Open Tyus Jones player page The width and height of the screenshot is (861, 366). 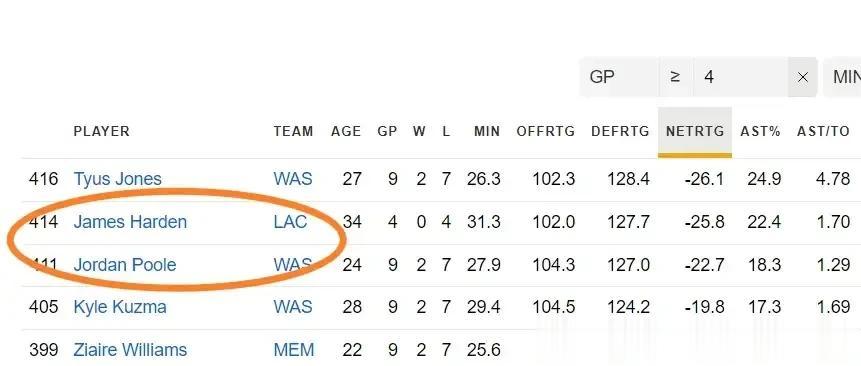pos(118,179)
